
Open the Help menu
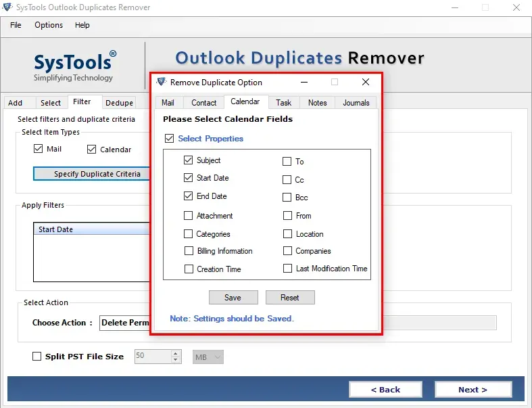tap(82, 25)
